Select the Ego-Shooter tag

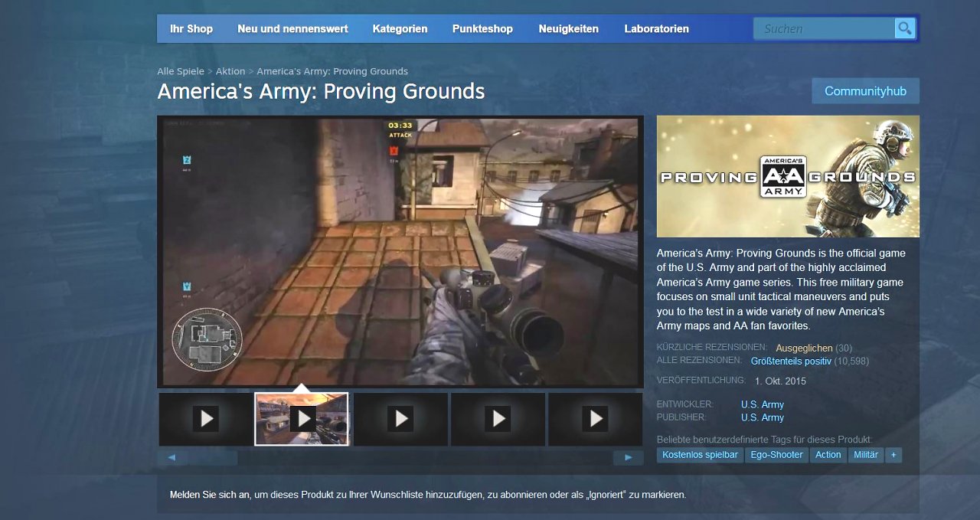click(777, 455)
